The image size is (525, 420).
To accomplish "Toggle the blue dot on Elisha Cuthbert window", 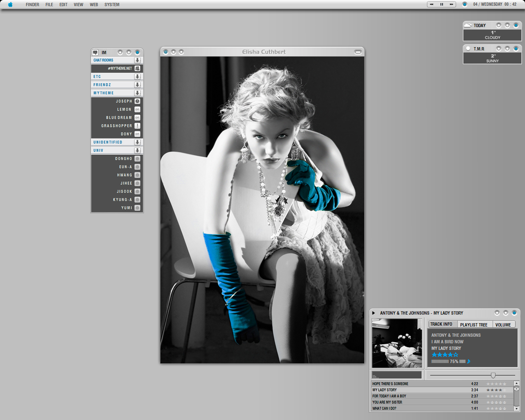I will pyautogui.click(x=166, y=52).
